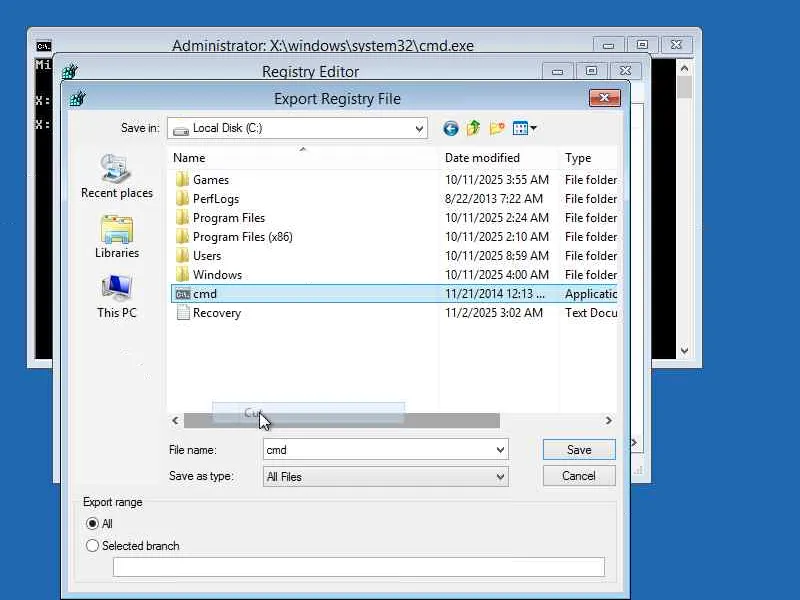Screen dimensions: 800x600
Task: Open Recent places shortcut
Action: [x=117, y=177]
